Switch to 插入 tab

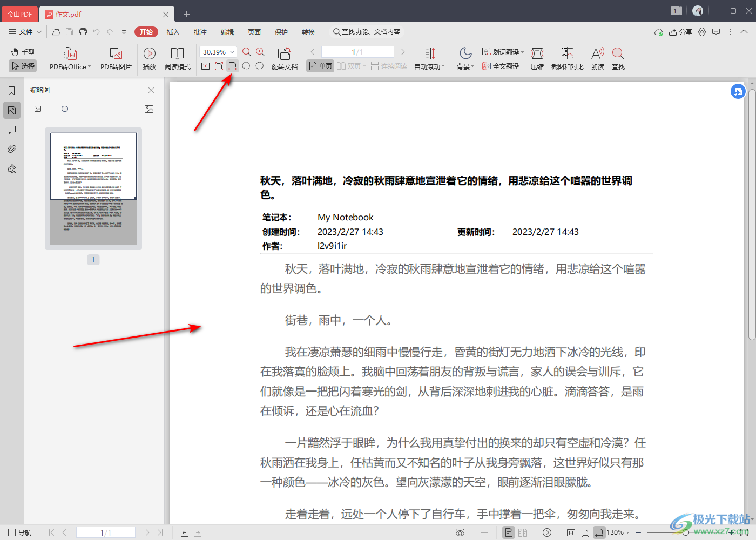(x=173, y=32)
